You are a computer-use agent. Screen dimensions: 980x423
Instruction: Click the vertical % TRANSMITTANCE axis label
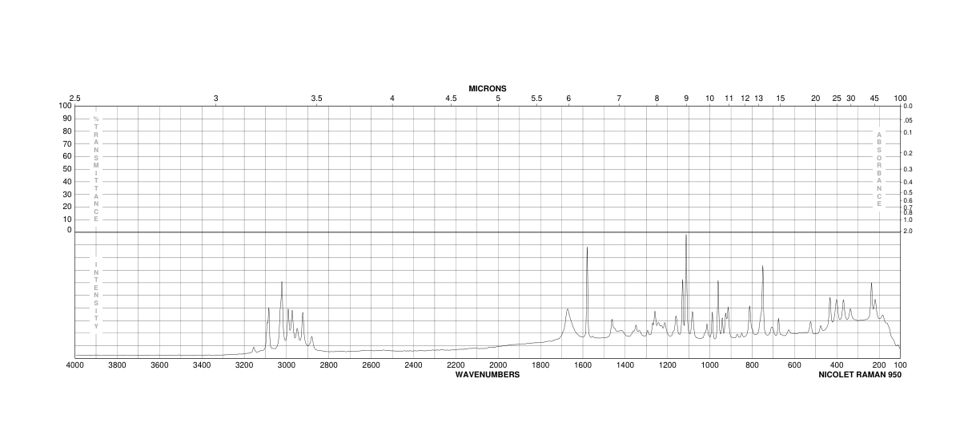click(96, 169)
